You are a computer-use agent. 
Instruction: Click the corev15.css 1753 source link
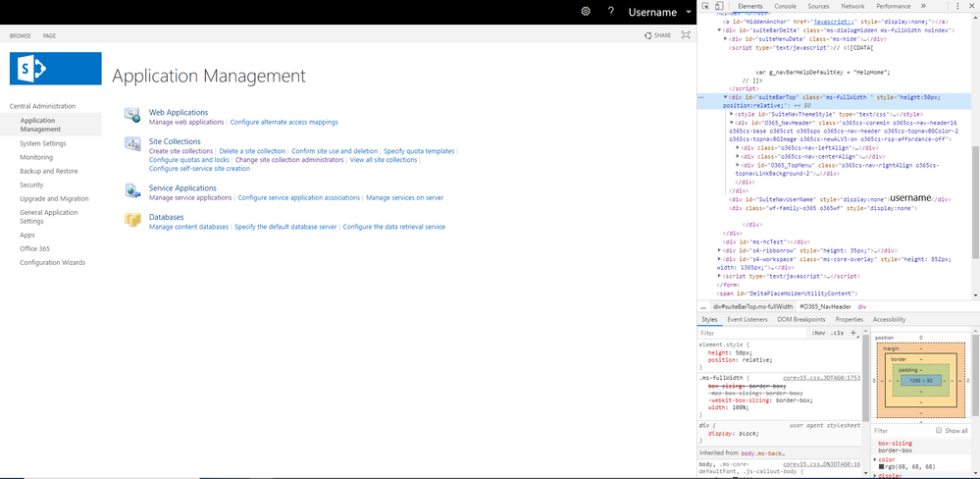(x=822, y=378)
